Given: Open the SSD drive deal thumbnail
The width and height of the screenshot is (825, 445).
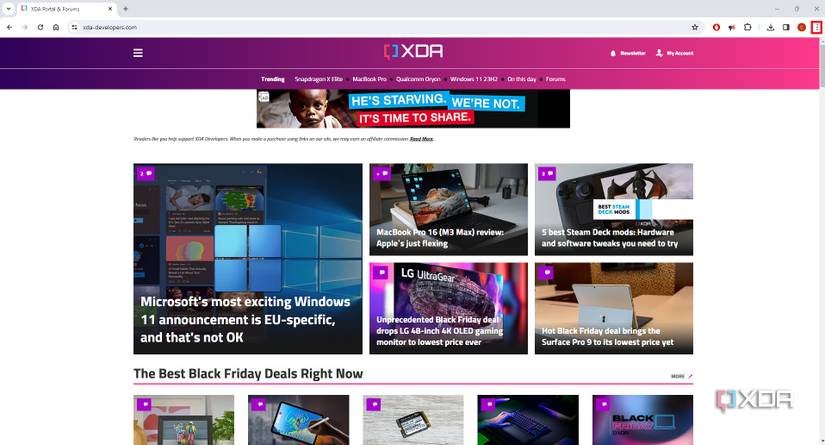Looking at the screenshot, I should tap(413, 420).
